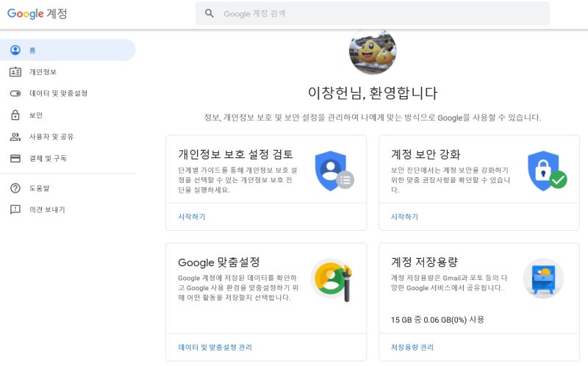Click the privacy checkup shield icon

(334, 171)
